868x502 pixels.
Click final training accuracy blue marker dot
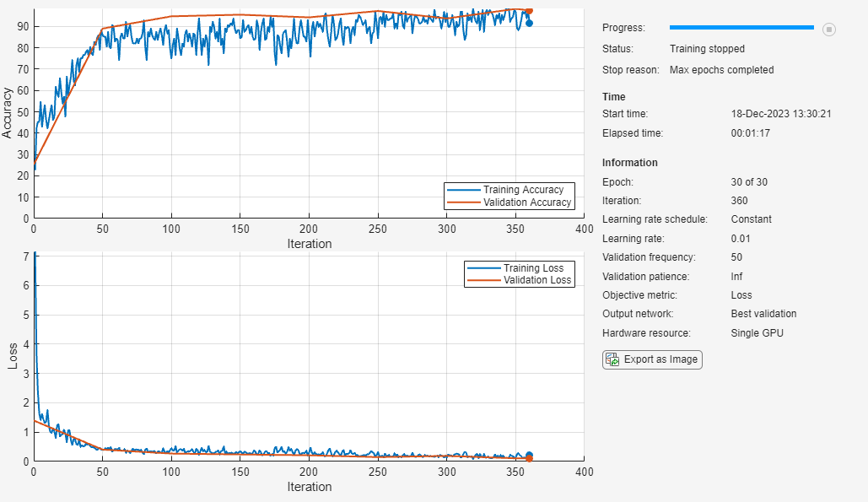[x=529, y=23]
